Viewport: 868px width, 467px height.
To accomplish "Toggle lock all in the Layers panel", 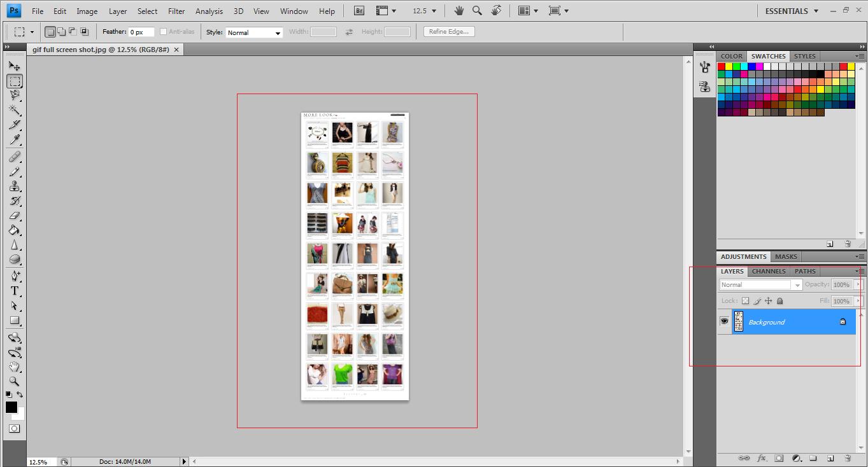I will point(780,301).
